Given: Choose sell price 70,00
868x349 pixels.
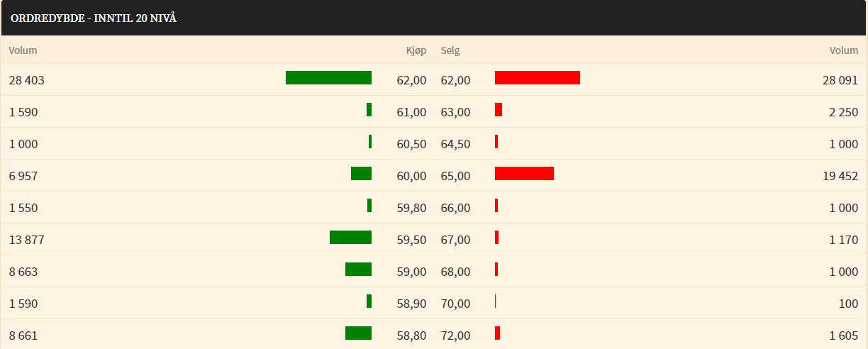Looking at the screenshot, I should [x=455, y=304].
